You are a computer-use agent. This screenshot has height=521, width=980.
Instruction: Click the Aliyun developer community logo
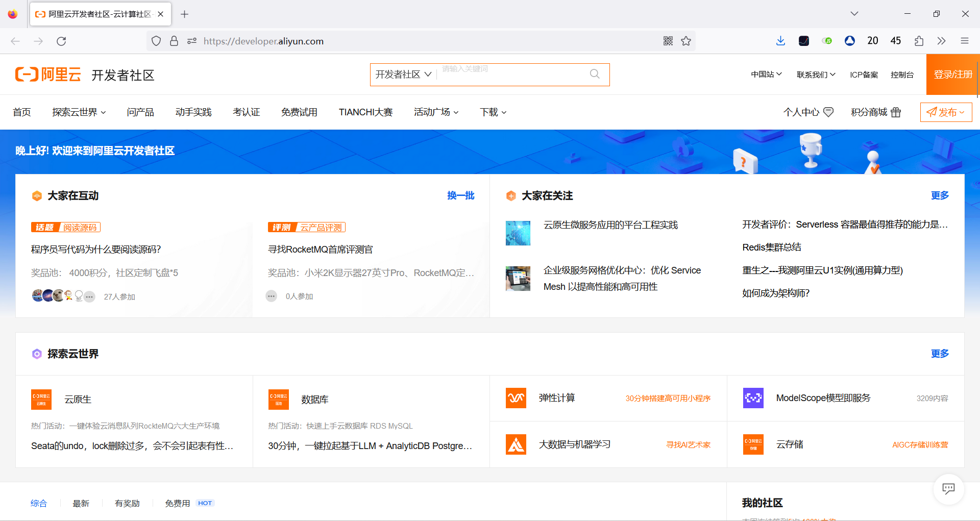point(48,75)
